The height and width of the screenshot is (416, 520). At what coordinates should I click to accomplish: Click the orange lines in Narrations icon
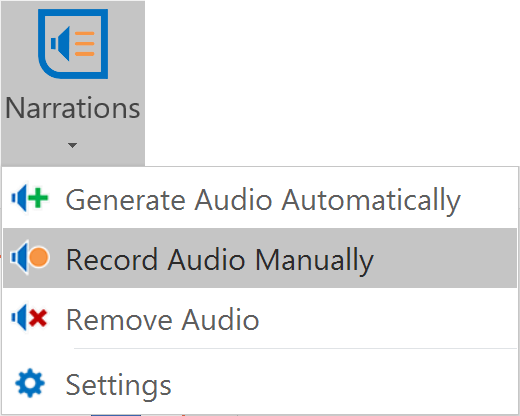tap(85, 44)
